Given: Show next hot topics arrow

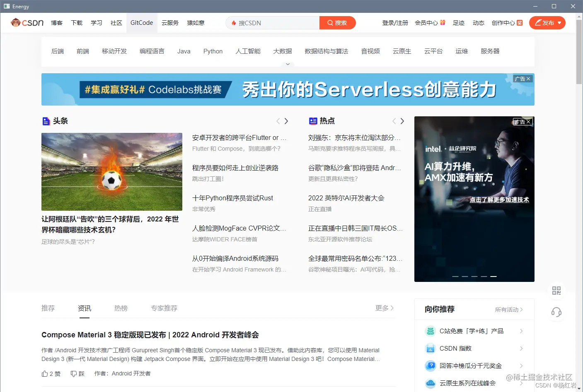Looking at the screenshot, I should point(402,121).
